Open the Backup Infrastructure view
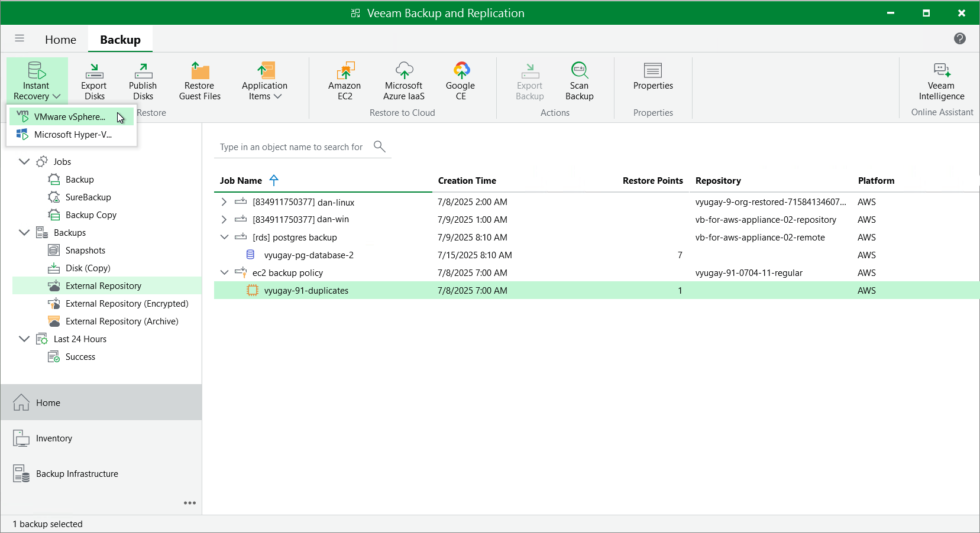 tap(101, 473)
